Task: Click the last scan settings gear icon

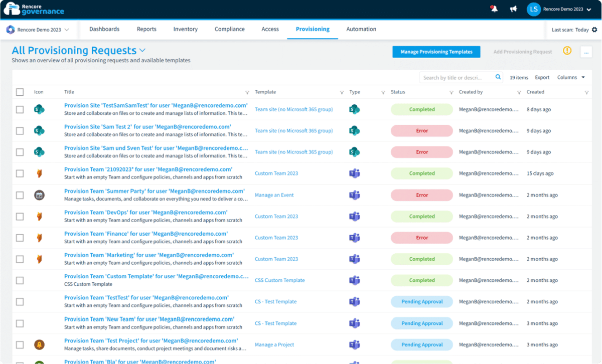Action: tap(594, 30)
